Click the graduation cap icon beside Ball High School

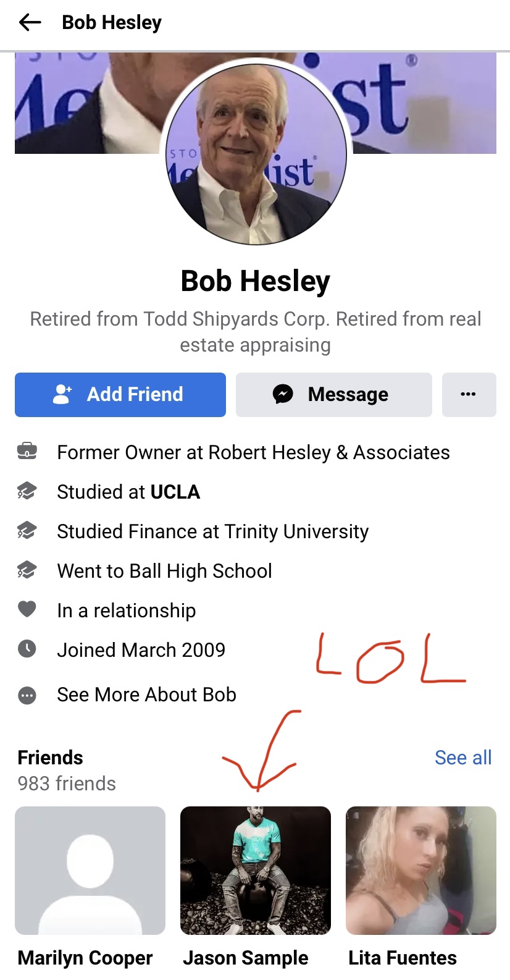(27, 570)
